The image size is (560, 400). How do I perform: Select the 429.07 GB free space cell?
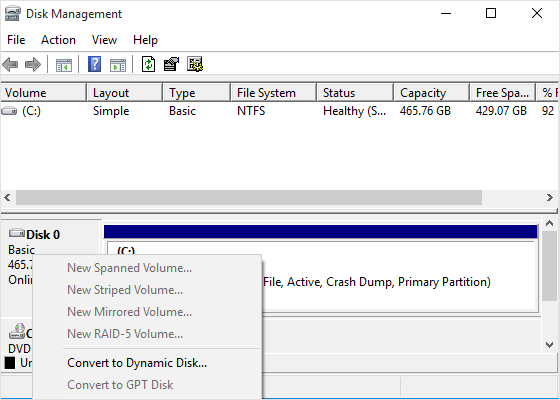(x=501, y=111)
